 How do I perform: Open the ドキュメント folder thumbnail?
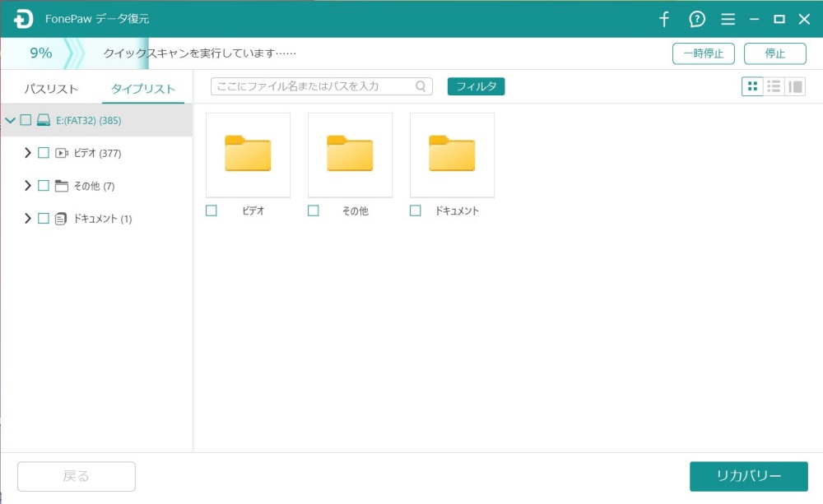(452, 155)
